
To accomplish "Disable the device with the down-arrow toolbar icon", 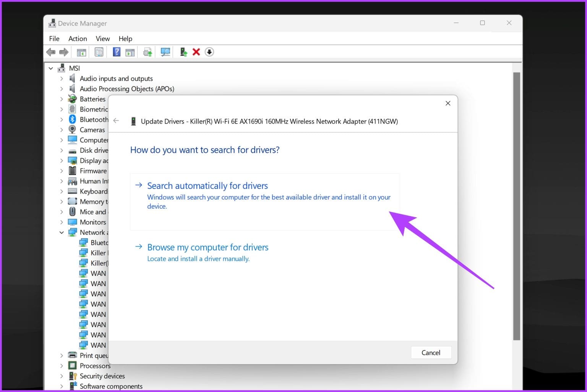I will click(x=209, y=52).
